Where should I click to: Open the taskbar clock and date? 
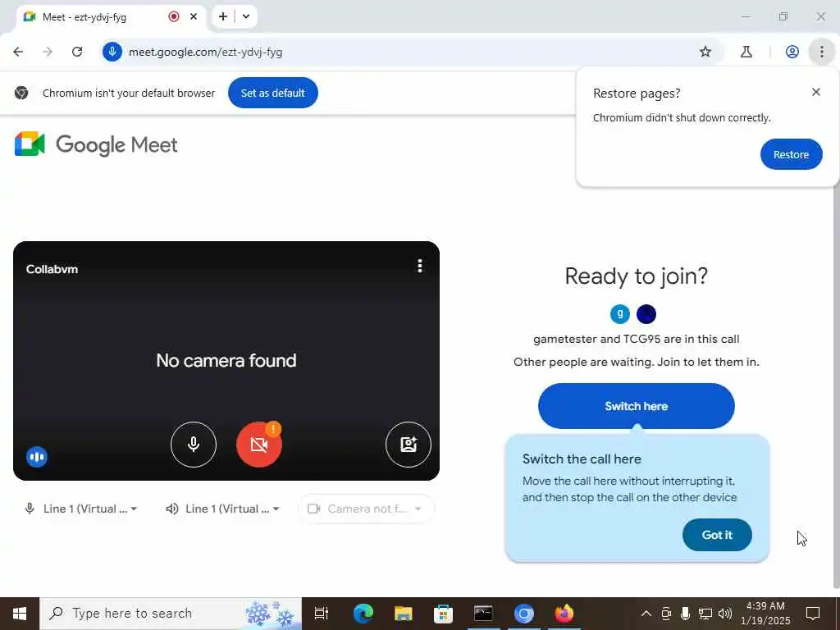(x=765, y=614)
